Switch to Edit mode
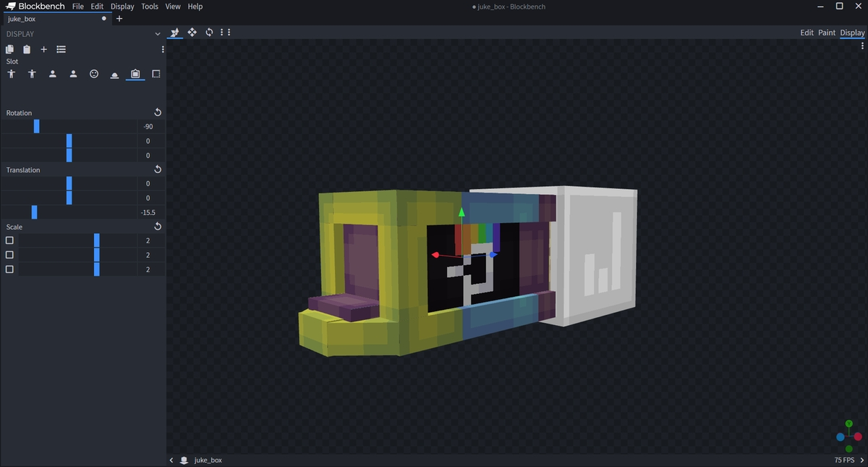 pyautogui.click(x=807, y=33)
